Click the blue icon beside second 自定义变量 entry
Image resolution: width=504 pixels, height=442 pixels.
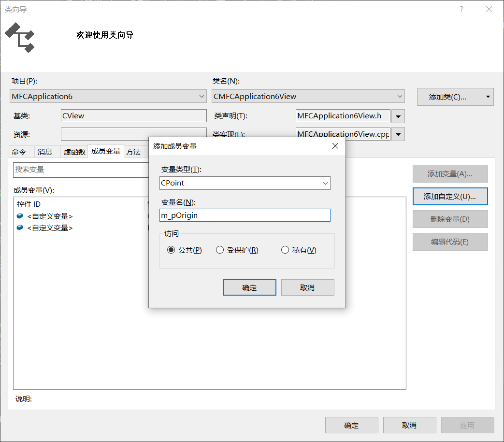click(x=18, y=228)
